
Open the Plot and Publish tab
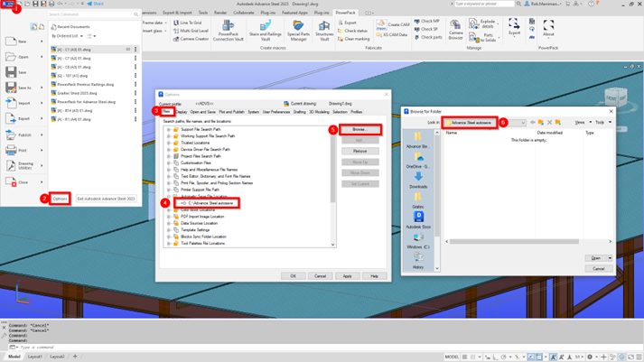pos(231,112)
